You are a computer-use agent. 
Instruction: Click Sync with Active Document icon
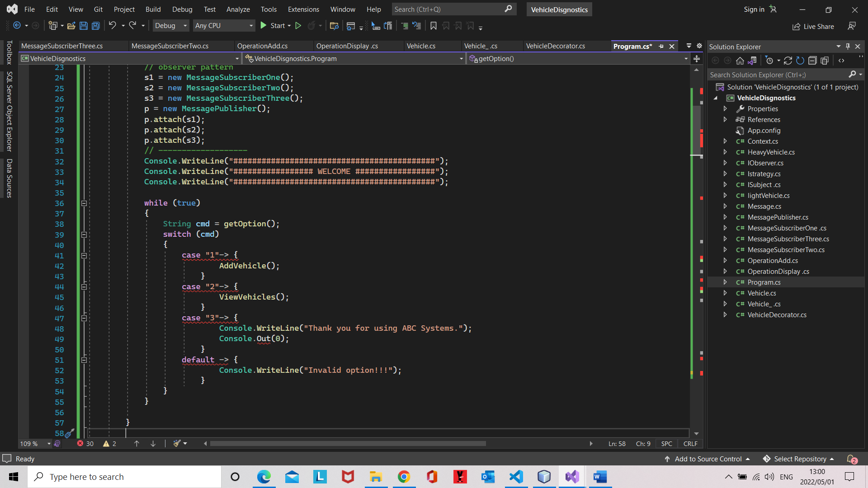(x=788, y=61)
